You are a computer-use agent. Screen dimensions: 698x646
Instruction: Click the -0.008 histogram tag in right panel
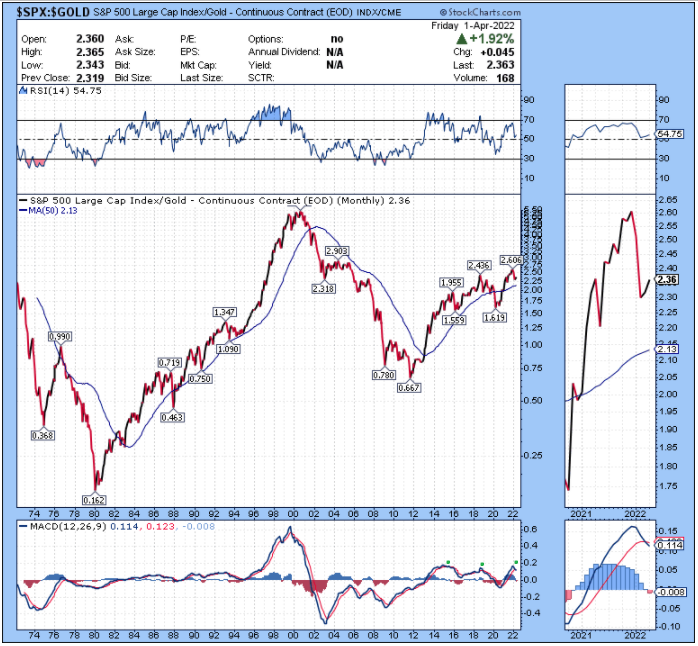click(x=671, y=592)
